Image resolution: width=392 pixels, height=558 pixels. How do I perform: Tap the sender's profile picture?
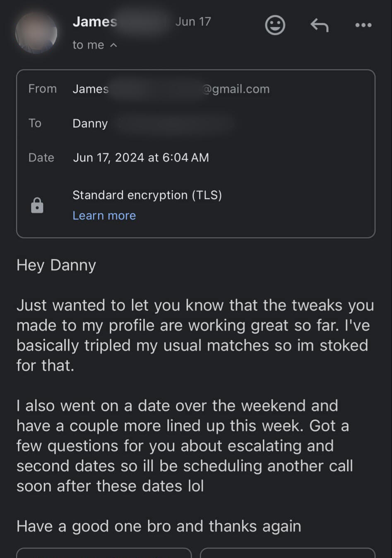pos(36,33)
